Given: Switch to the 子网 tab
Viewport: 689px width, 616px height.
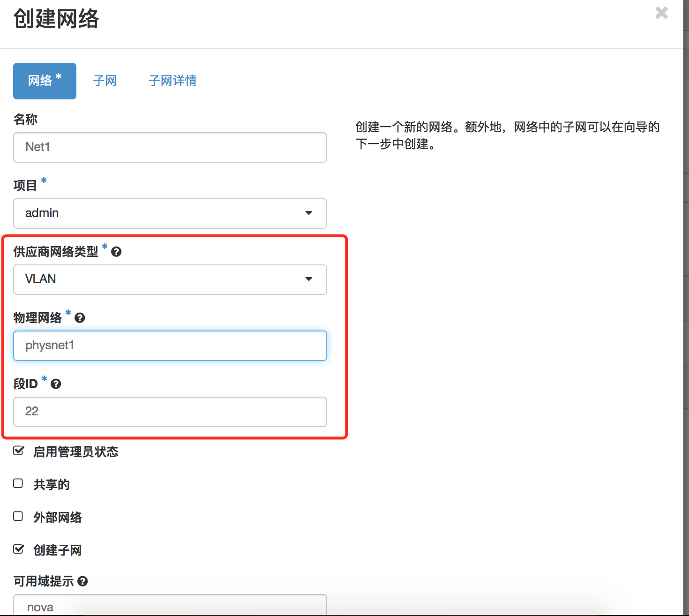Looking at the screenshot, I should point(105,81).
